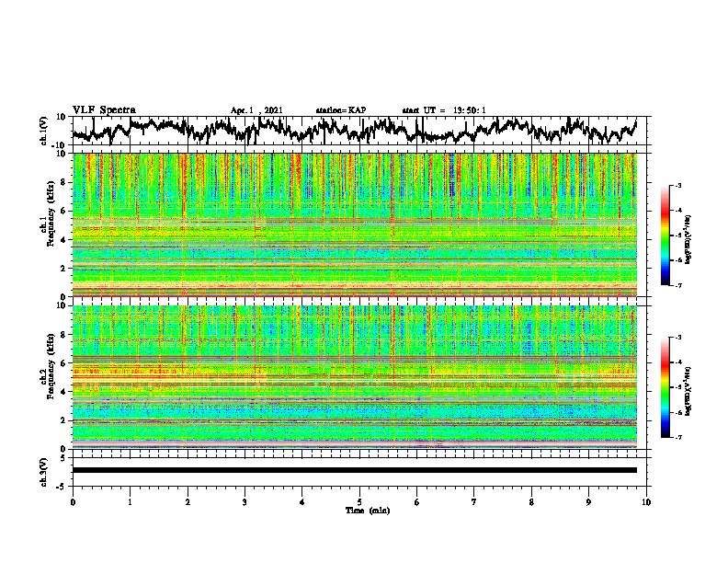Viewport: 728px width, 563px height.
Task: Click inside the ch.1 spectrogram panel
Action: pos(354,224)
